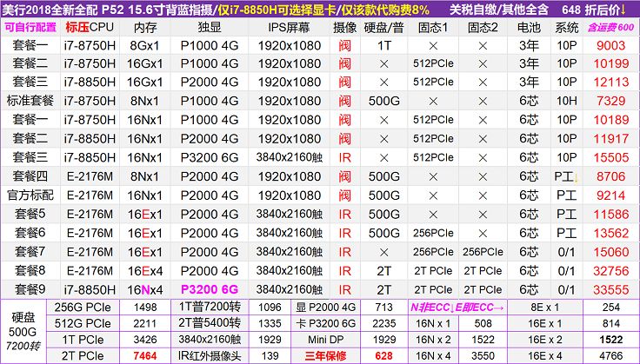
Task: Click the '2T普5400转' option cell
Action: pyautogui.click(x=210, y=323)
